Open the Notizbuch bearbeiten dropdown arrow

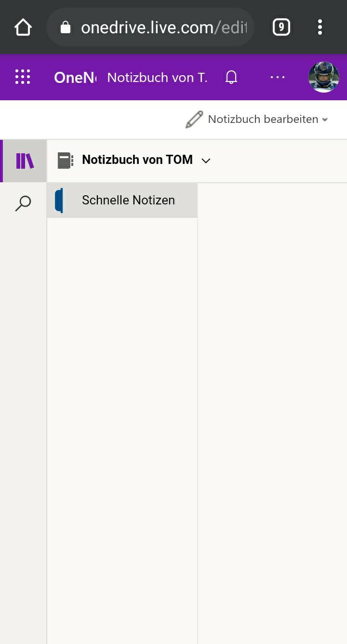tap(325, 120)
